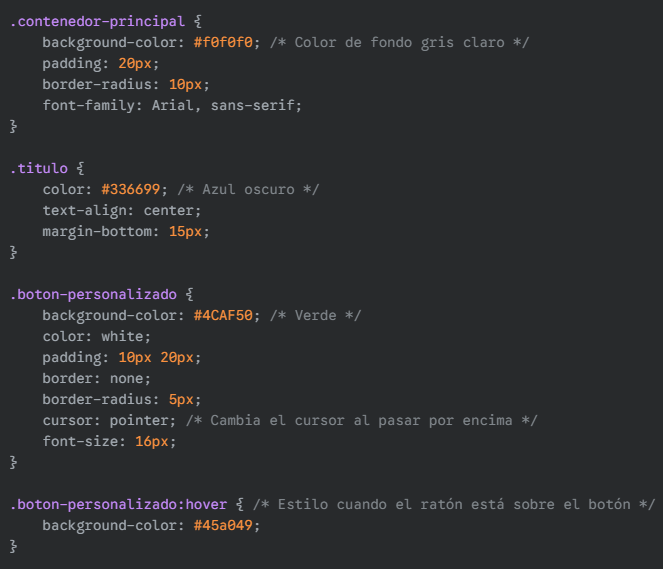The height and width of the screenshot is (569, 663).
Task: Click the .boton-personalizado:hover selector
Action: pos(118,504)
